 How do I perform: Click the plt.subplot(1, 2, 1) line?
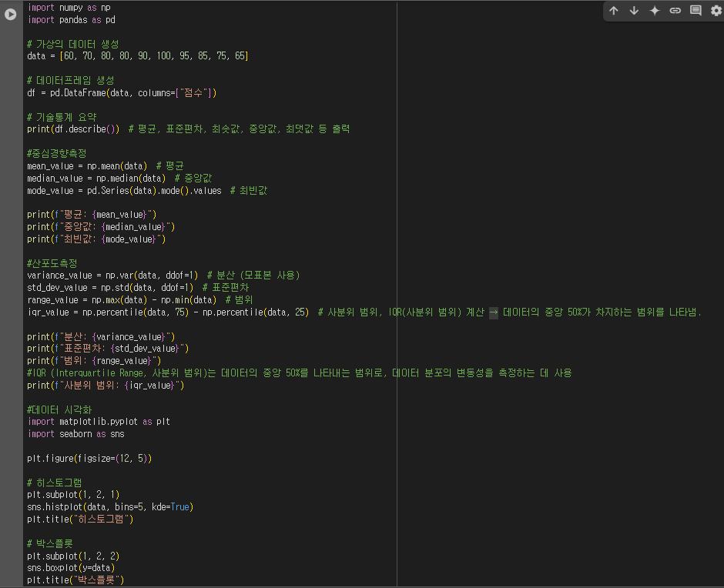73,495
